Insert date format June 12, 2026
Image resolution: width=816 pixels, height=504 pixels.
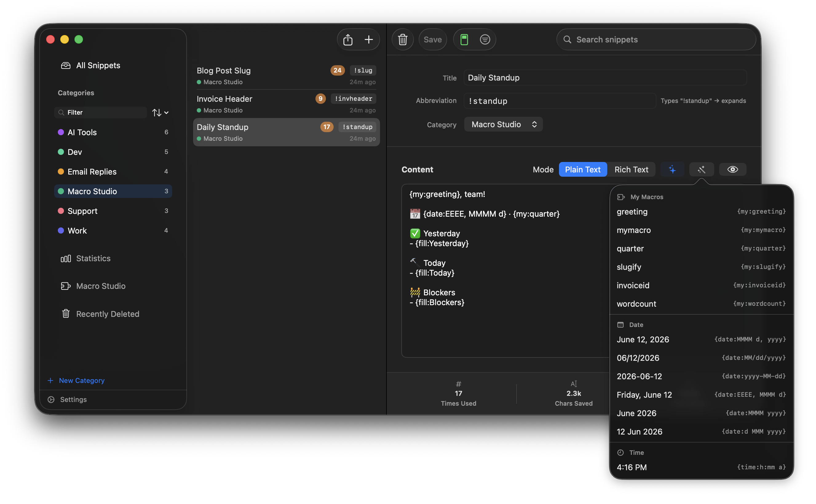tap(701, 339)
